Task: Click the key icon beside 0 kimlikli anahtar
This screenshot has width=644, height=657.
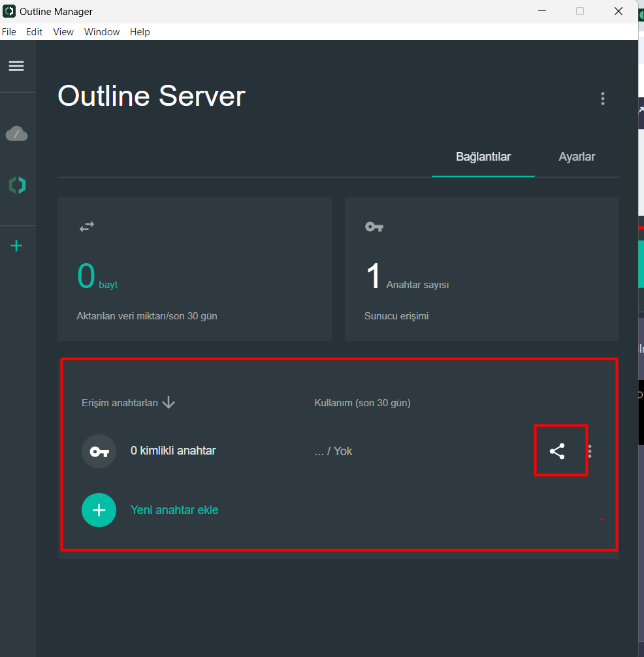Action: click(99, 451)
